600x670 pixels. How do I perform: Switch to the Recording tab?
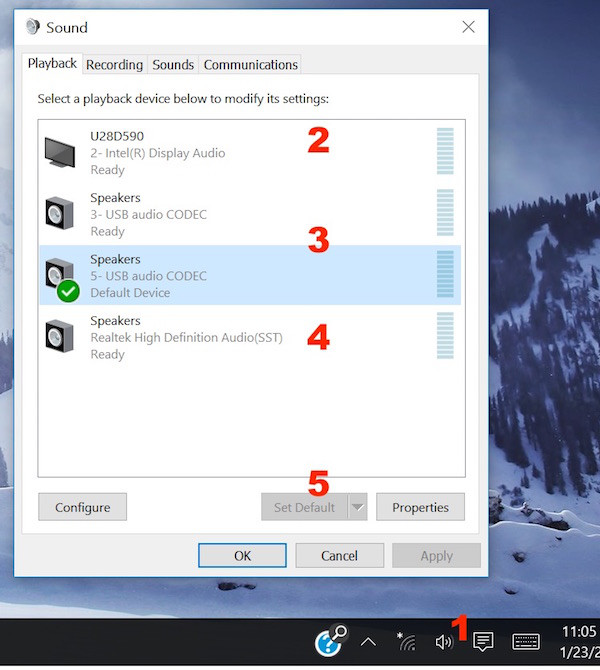[x=114, y=65]
